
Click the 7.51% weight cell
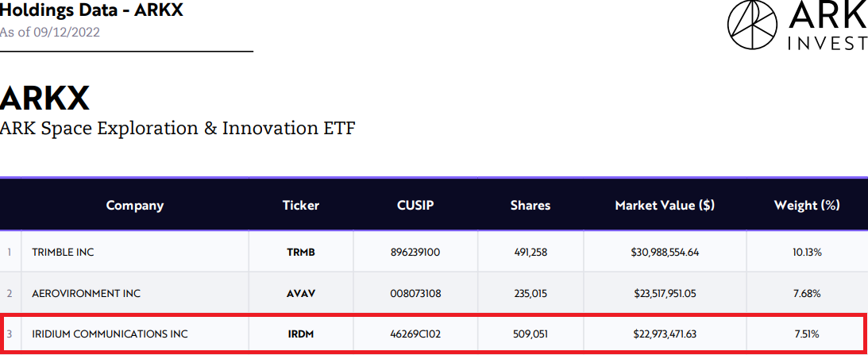point(807,334)
